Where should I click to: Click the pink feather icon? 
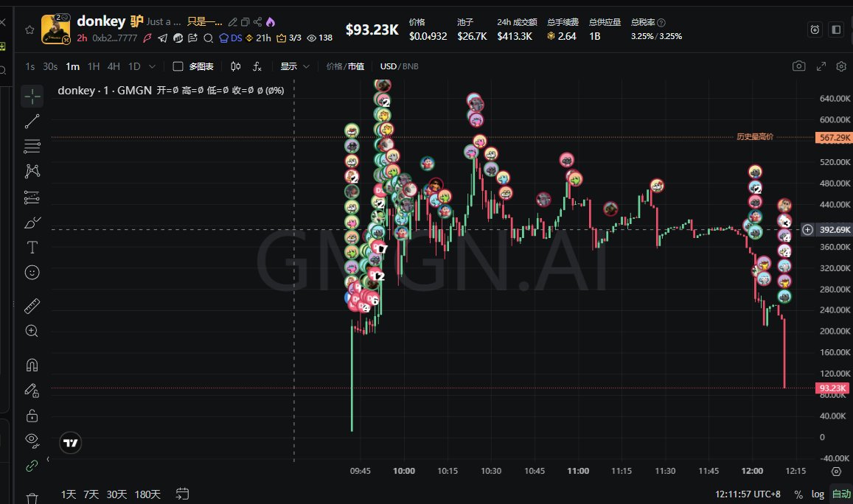coord(147,38)
